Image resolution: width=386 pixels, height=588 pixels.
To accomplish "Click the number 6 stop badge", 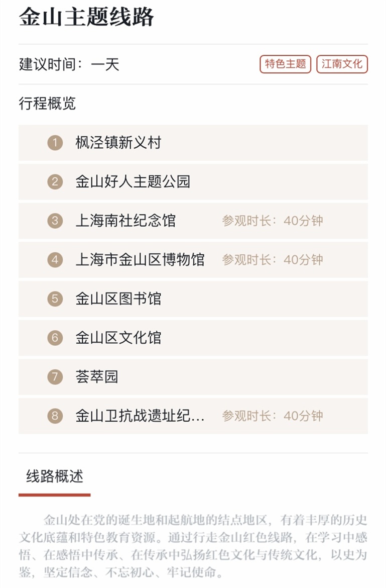I will click(55, 338).
